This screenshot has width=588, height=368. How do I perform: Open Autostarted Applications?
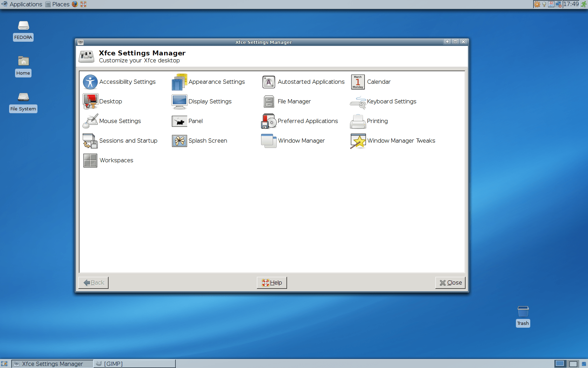pos(311,82)
